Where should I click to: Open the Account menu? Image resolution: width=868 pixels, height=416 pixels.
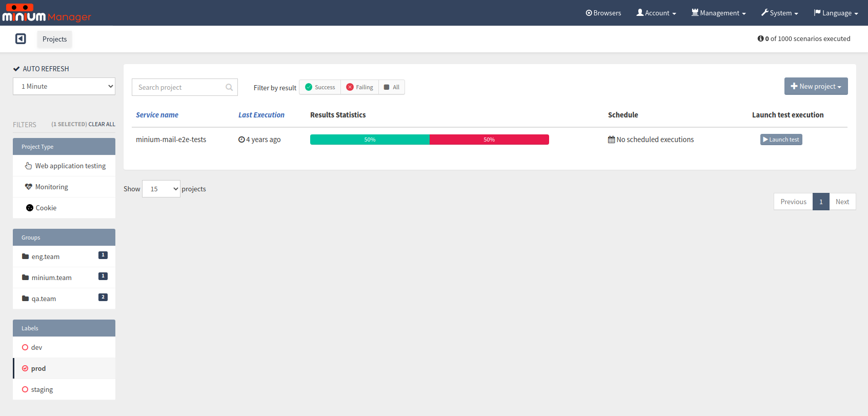pos(656,13)
